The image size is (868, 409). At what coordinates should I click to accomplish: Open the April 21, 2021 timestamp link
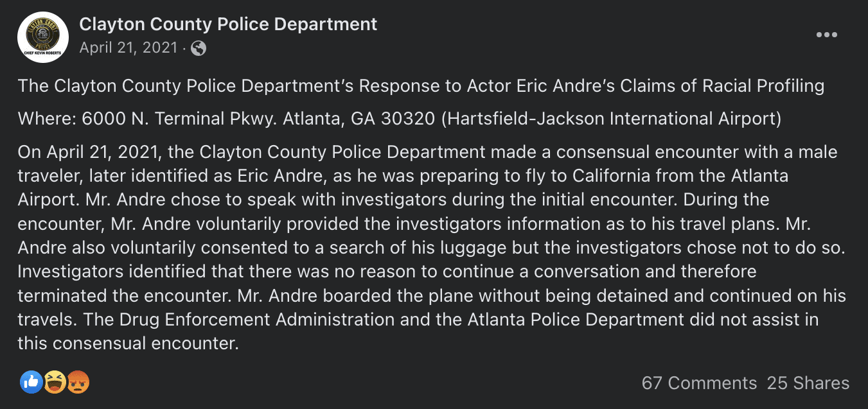(x=128, y=48)
